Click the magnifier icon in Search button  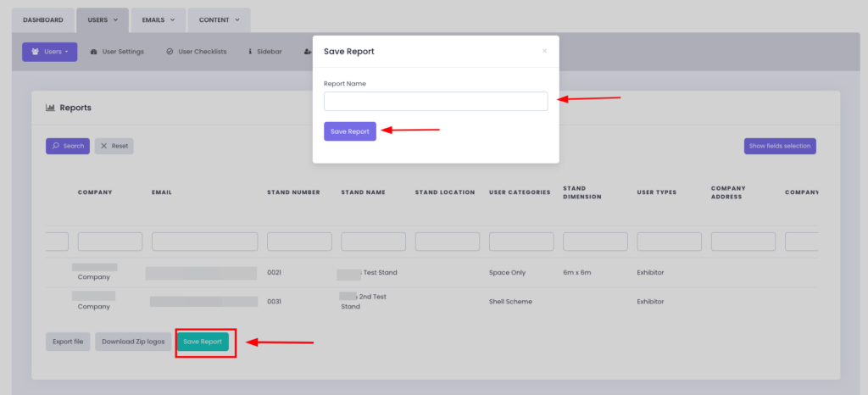point(56,146)
